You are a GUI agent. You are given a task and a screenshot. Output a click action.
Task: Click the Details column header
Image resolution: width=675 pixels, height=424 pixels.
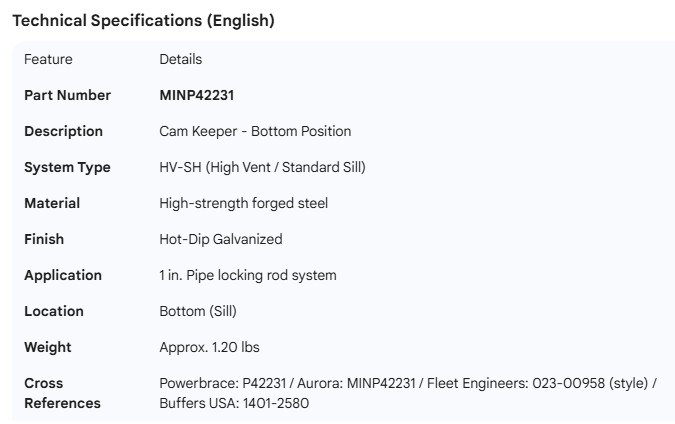tap(180, 59)
